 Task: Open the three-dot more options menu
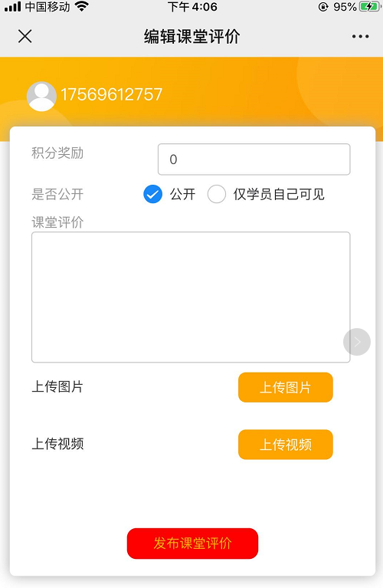pos(360,36)
